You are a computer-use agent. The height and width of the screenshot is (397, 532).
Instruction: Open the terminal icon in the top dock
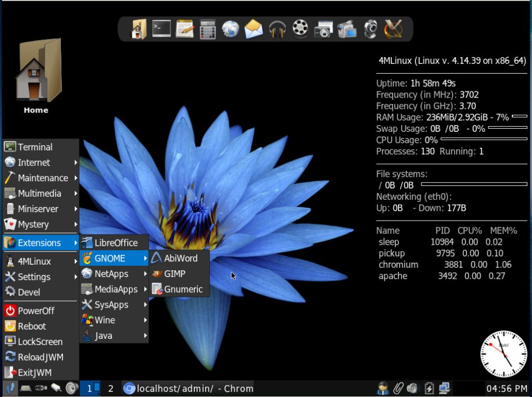[x=162, y=29]
